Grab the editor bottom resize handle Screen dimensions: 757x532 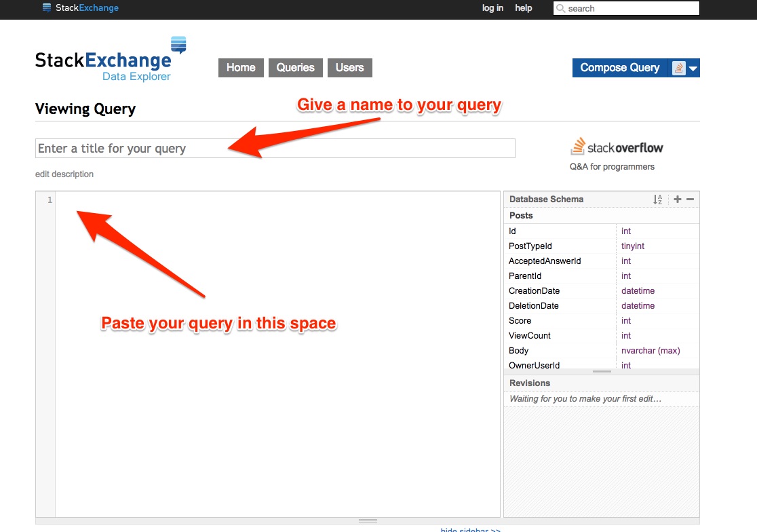[x=368, y=521]
